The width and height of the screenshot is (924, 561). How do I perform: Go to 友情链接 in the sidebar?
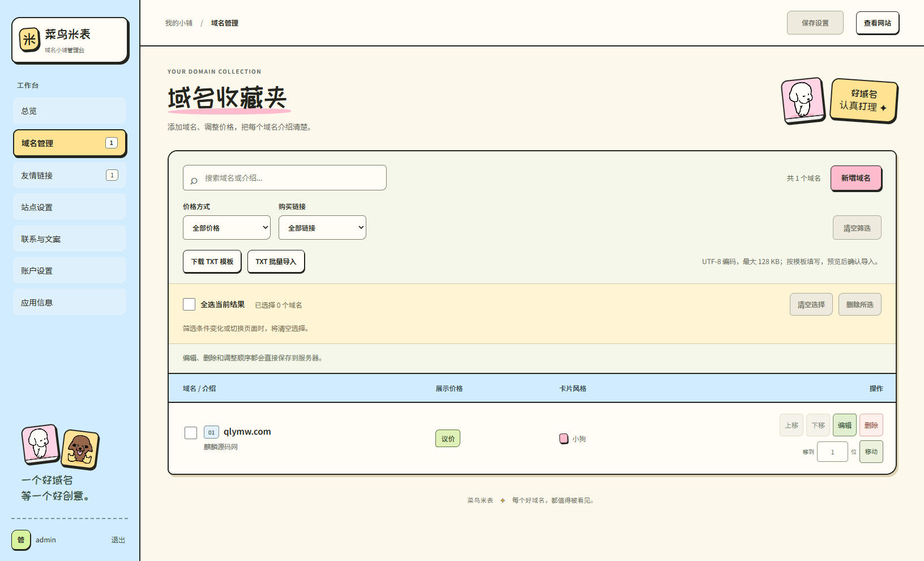click(70, 176)
